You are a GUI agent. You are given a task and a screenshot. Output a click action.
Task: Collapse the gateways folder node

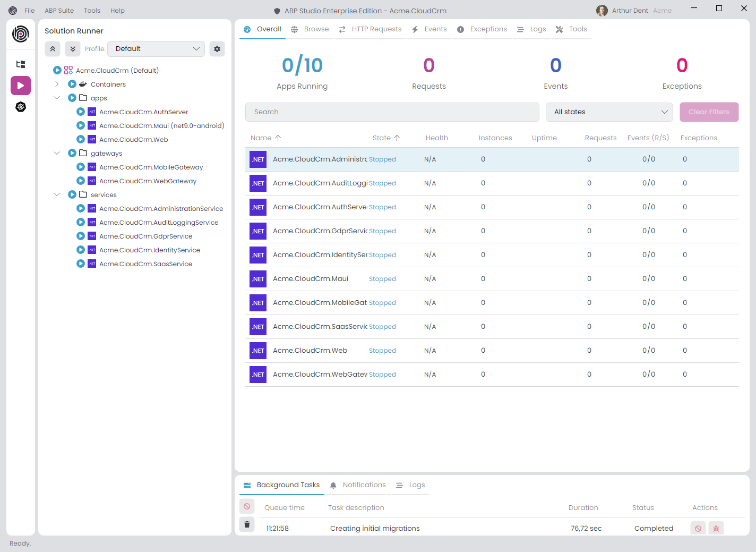pyautogui.click(x=57, y=154)
